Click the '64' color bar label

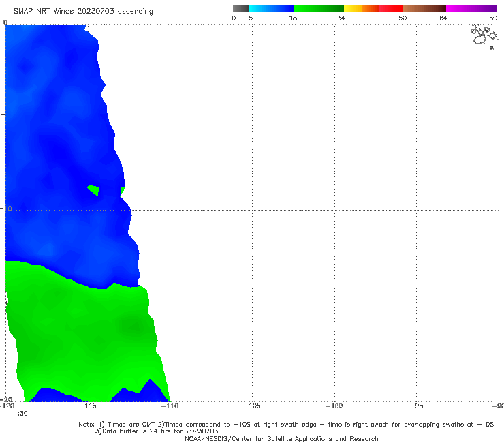[443, 18]
